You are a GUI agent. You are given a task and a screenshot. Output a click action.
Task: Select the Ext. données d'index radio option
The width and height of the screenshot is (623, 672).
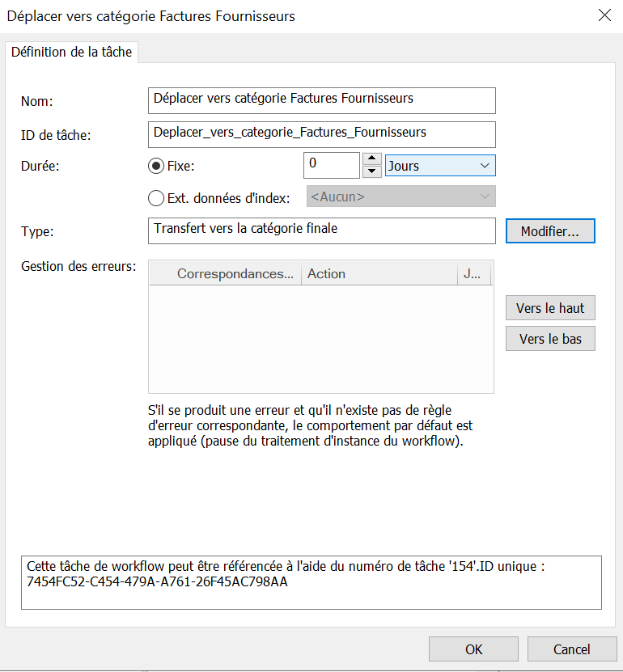[x=156, y=198]
